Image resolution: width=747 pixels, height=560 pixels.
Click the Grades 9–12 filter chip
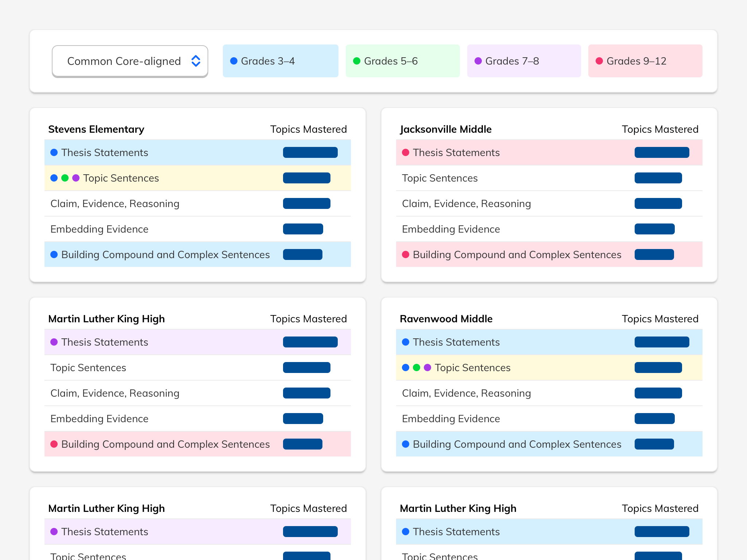(645, 61)
